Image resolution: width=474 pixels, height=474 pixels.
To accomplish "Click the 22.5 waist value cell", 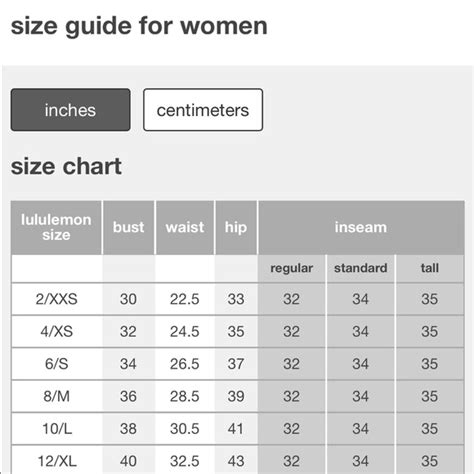I will (185, 299).
